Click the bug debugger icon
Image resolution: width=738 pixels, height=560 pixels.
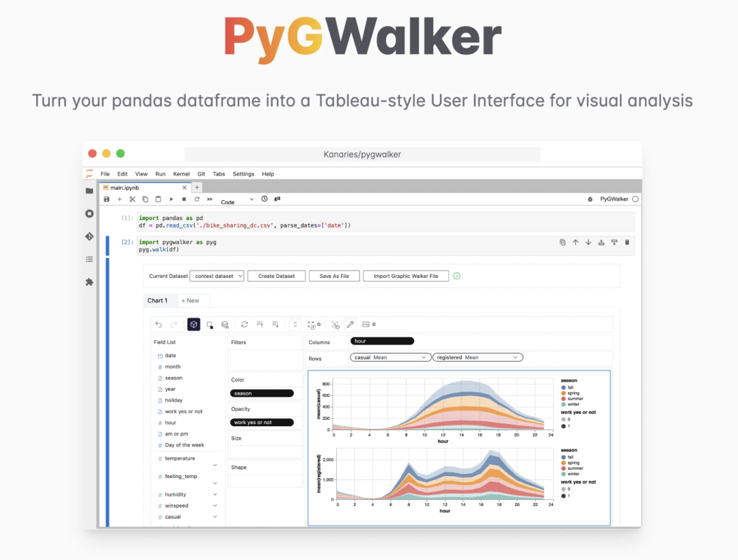(590, 199)
